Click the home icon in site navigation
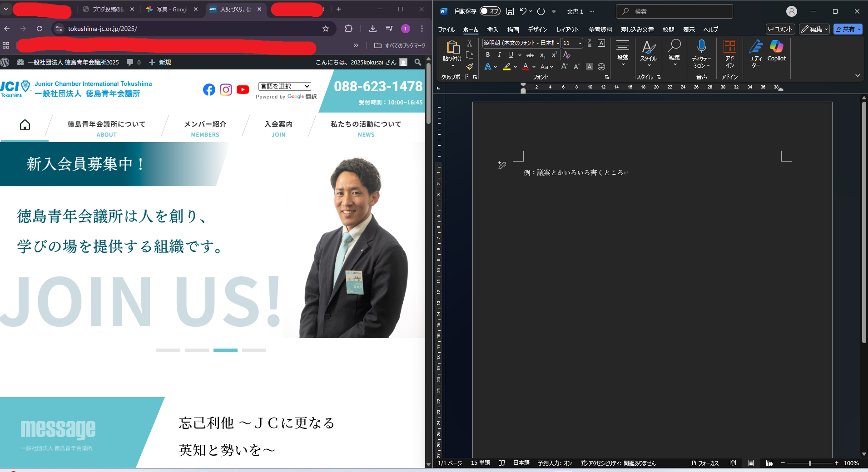The height and width of the screenshot is (472, 868). (25, 125)
